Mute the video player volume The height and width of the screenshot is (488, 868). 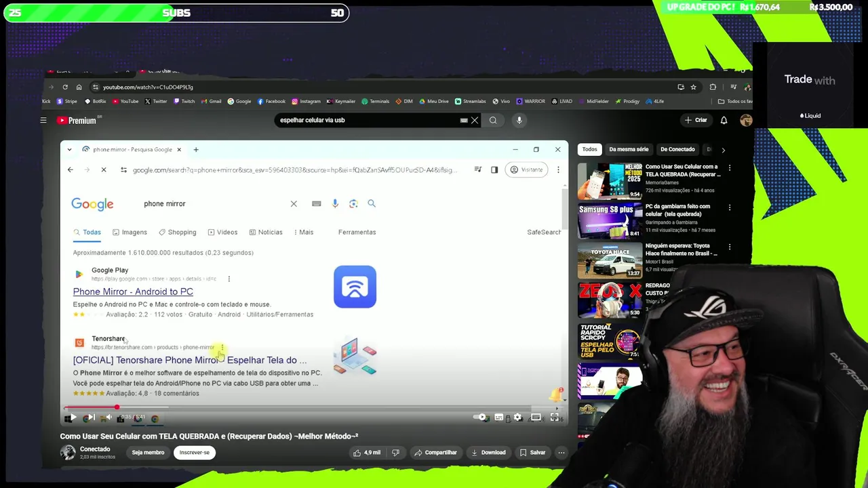[x=108, y=418]
